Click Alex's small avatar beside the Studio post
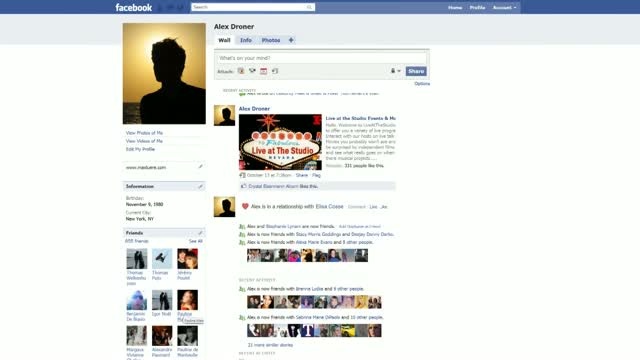 224,116
